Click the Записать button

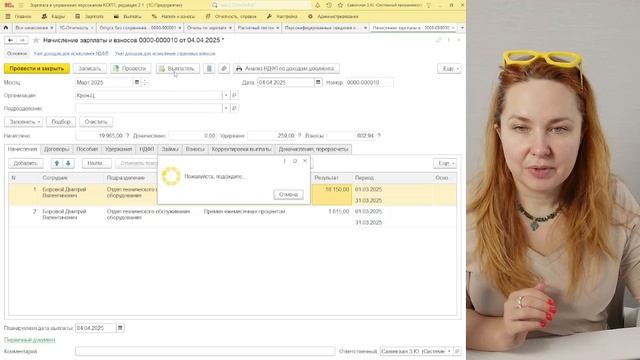[89, 69]
